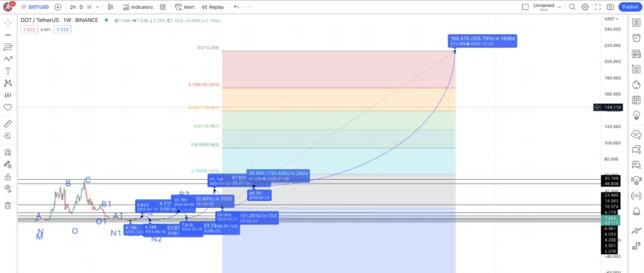This screenshot has width=644, height=273.
Task: Open the candlestick chart type selector
Action: click(x=111, y=7)
